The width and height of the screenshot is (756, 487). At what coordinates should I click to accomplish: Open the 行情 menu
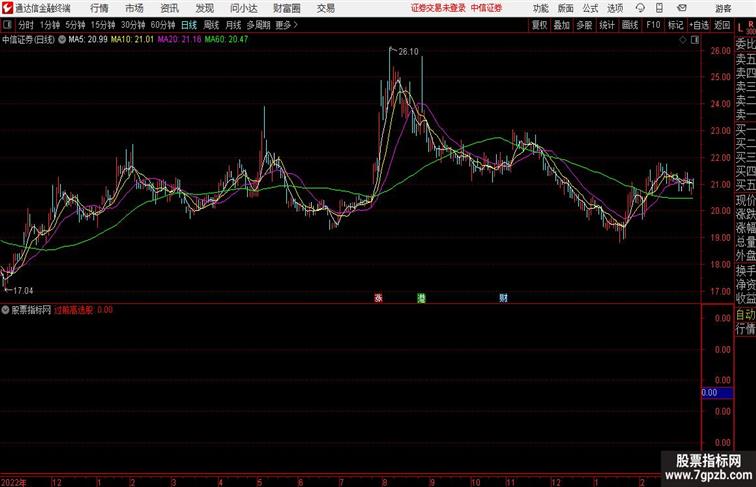[99, 8]
